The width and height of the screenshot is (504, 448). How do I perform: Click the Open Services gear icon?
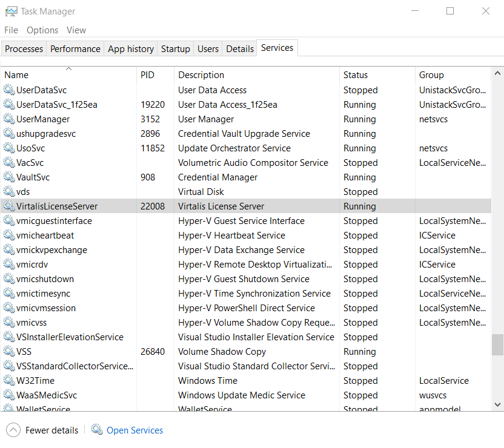coord(97,430)
